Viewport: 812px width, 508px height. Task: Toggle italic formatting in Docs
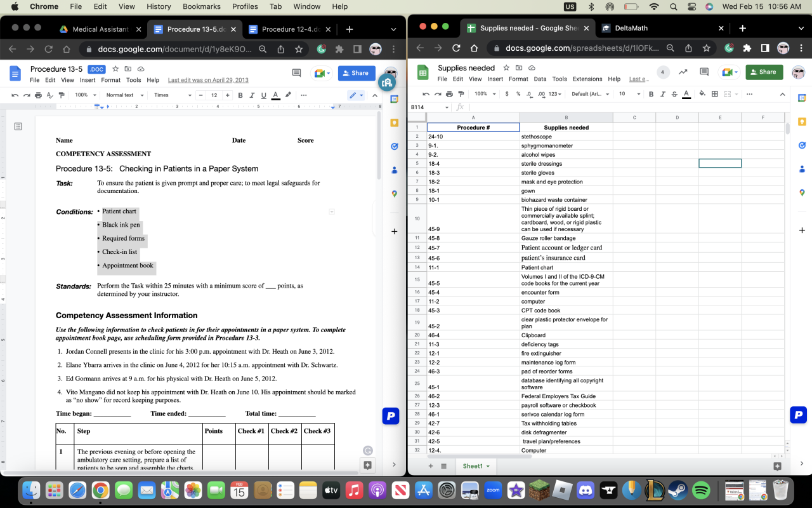[x=252, y=95]
